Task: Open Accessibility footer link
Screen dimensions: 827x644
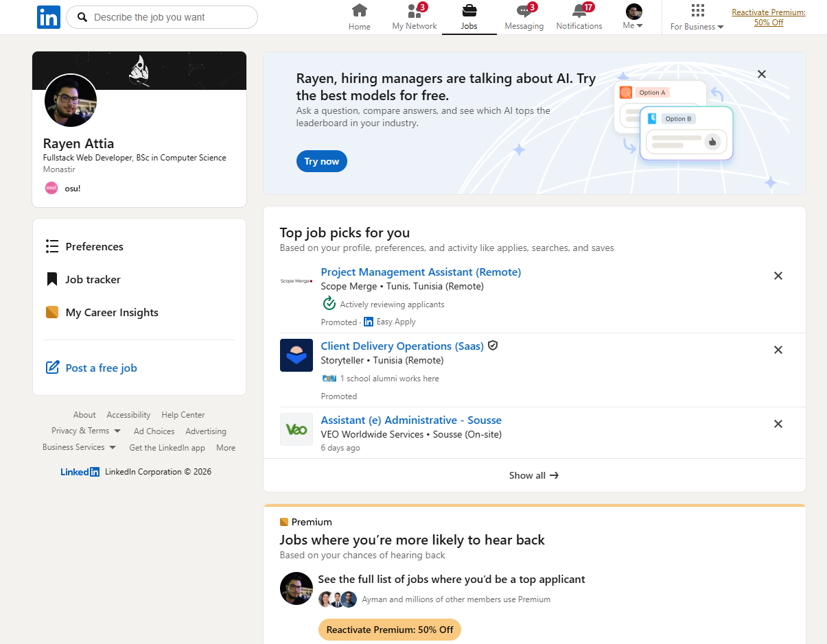Action: coord(128,415)
